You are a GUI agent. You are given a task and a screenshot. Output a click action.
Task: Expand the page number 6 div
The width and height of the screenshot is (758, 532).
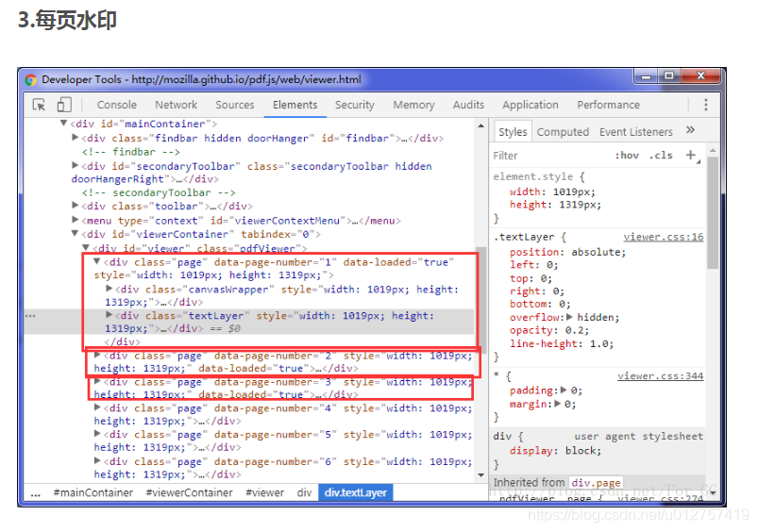point(97,460)
